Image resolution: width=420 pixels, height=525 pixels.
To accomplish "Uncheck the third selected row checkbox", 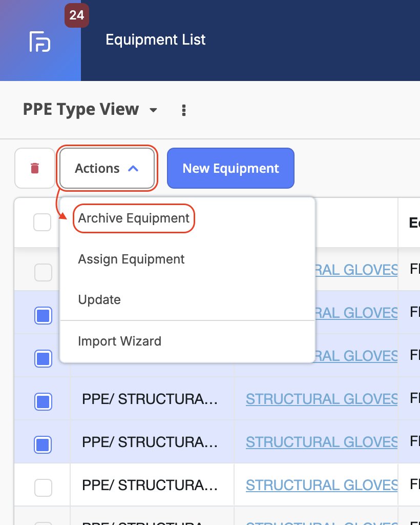I will (43, 401).
